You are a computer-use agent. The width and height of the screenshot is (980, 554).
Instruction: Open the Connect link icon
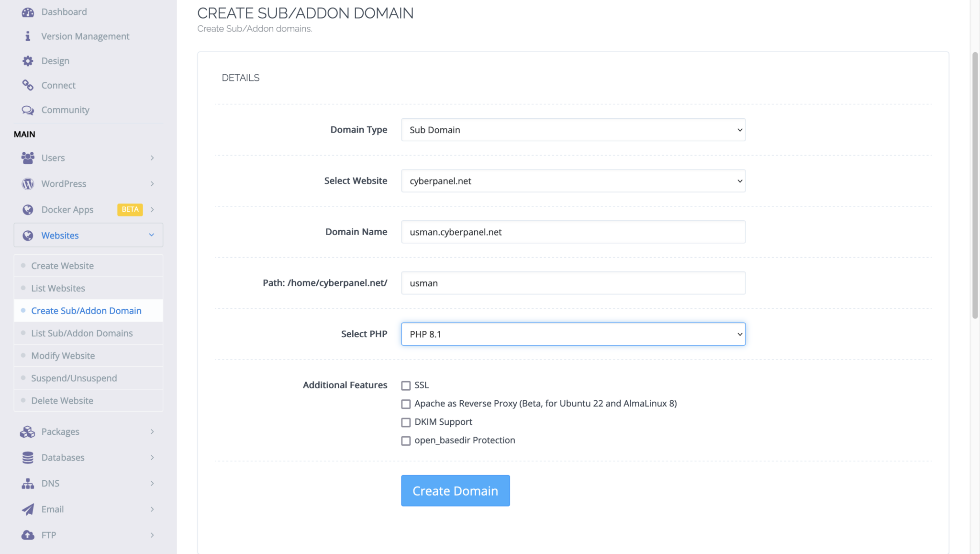(28, 85)
